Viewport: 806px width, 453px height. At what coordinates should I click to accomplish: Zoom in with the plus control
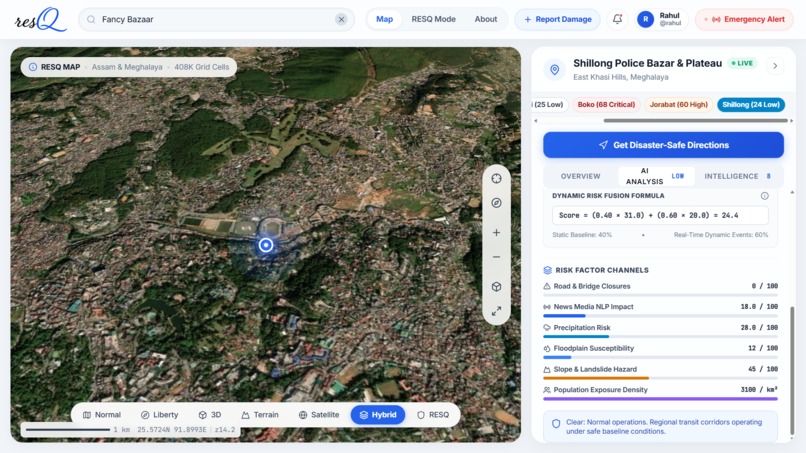point(496,232)
